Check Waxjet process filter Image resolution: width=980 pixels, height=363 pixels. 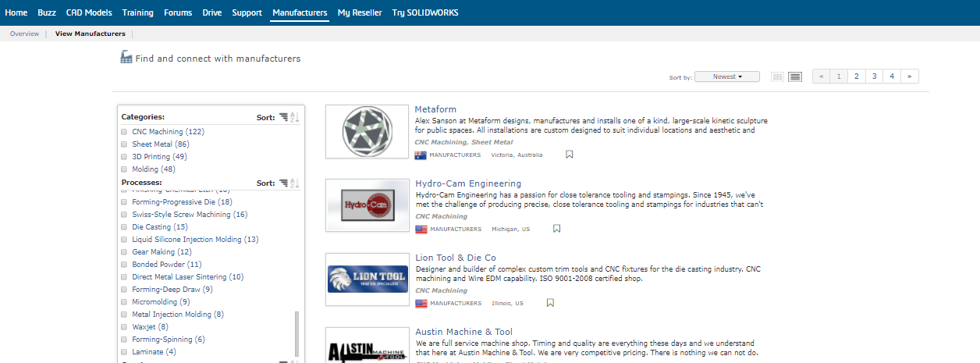click(x=124, y=327)
